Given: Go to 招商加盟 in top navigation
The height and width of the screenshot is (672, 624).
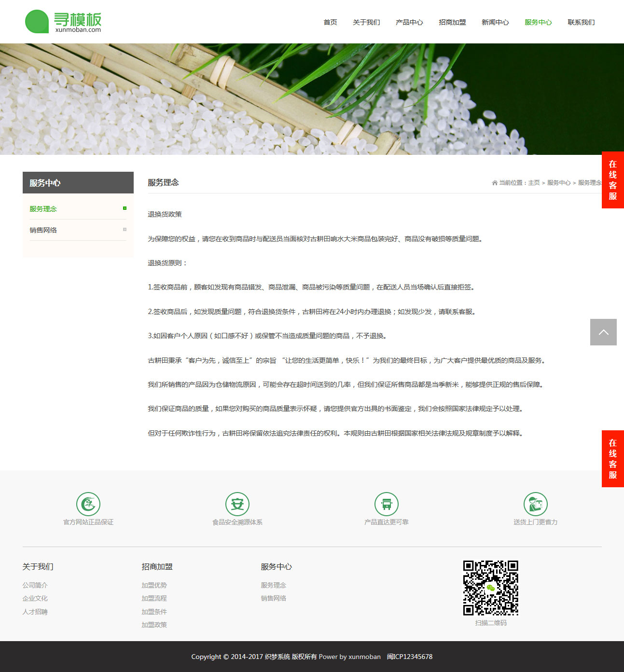Looking at the screenshot, I should [x=452, y=22].
